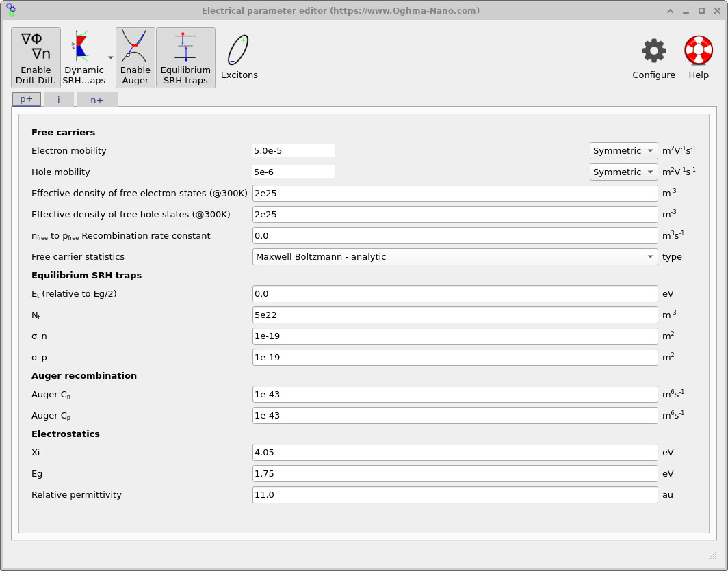Image resolution: width=728 pixels, height=571 pixels.
Task: Open the hole mobility Symmetric dropdown
Action: point(623,172)
